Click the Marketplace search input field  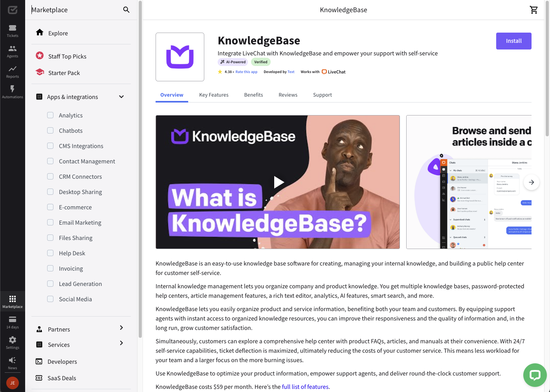click(75, 10)
